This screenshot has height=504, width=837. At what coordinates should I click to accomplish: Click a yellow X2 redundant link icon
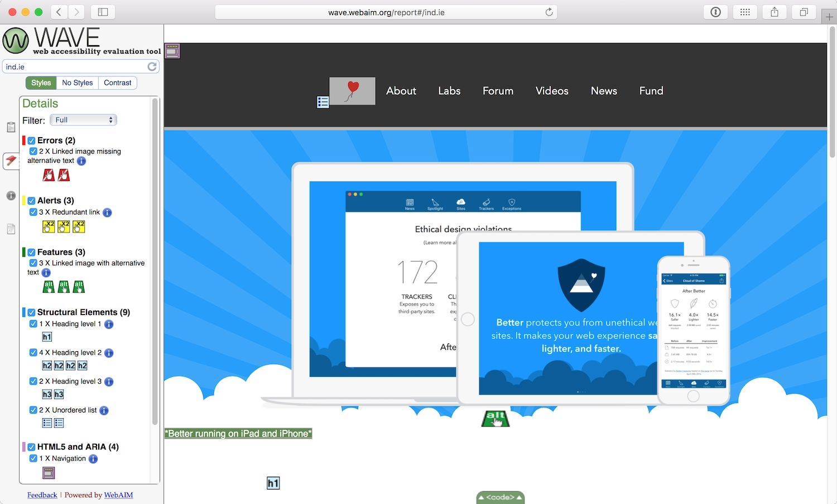coord(49,226)
